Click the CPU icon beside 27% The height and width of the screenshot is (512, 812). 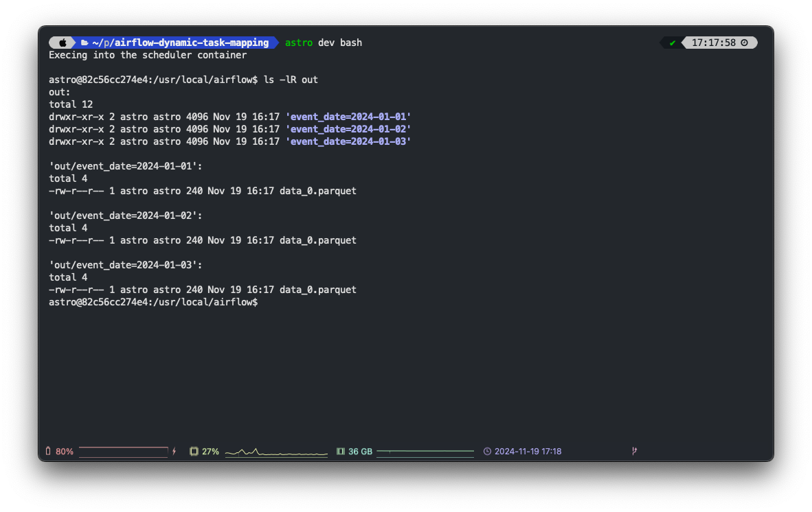point(194,451)
